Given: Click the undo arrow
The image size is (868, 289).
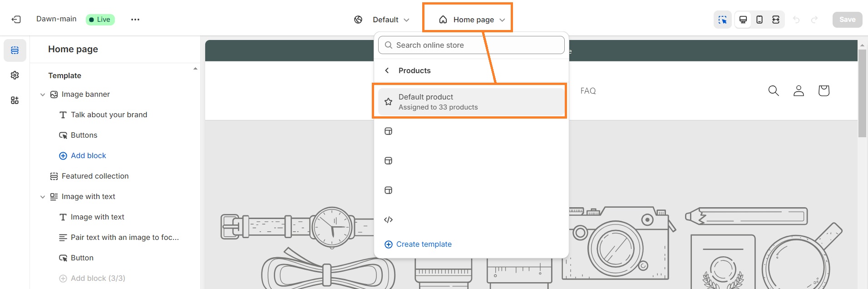Looking at the screenshot, I should click(796, 20).
